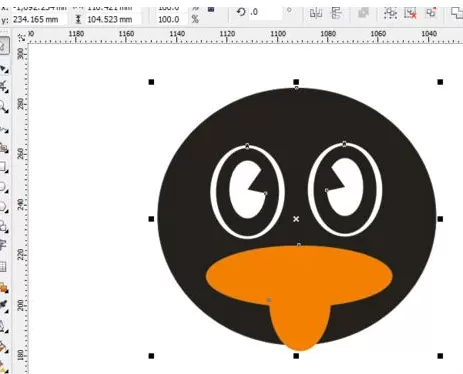Click the middle-left selection handle

151,219
